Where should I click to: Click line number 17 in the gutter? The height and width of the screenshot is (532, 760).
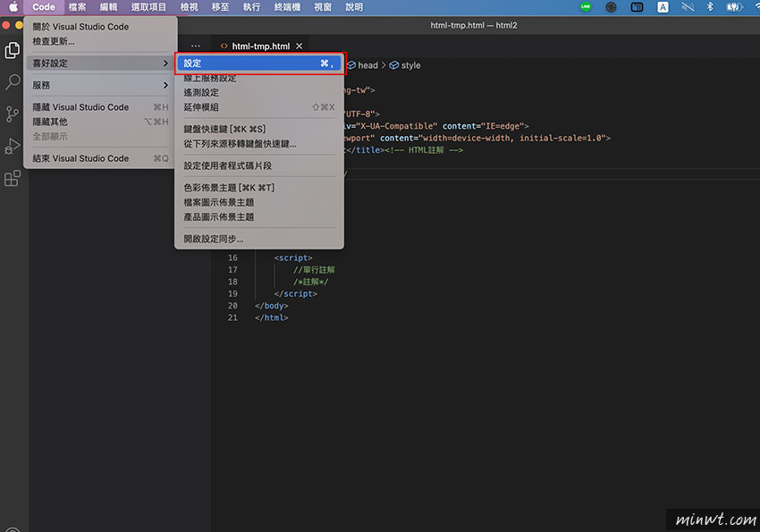pos(232,270)
